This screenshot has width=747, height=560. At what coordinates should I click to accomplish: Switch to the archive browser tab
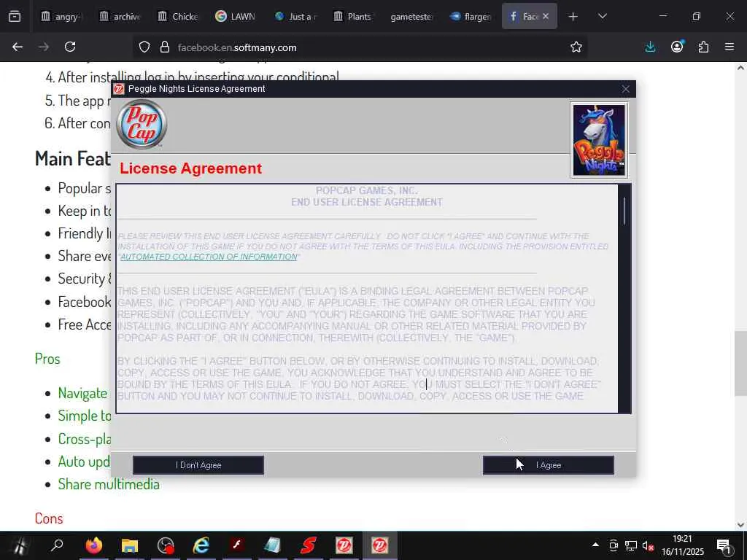120,16
